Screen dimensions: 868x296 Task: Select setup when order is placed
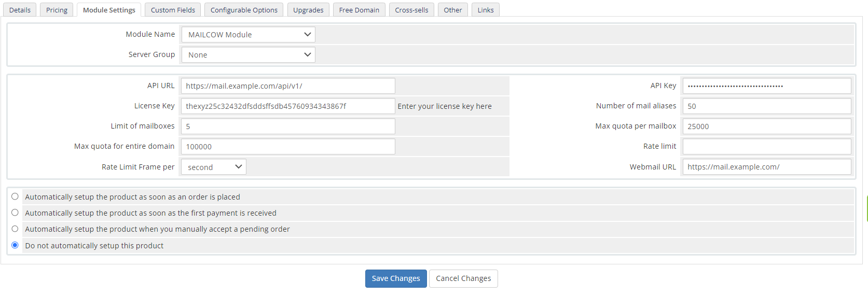coord(15,196)
